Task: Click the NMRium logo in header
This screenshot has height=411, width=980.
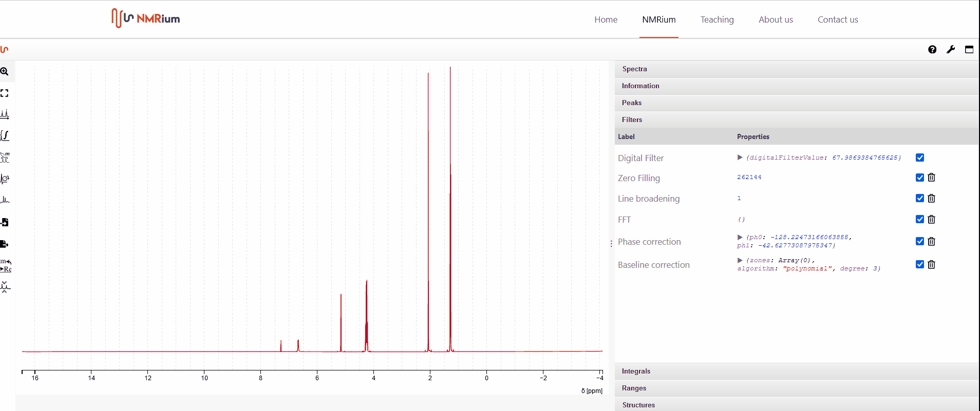Action: pyautogui.click(x=146, y=18)
